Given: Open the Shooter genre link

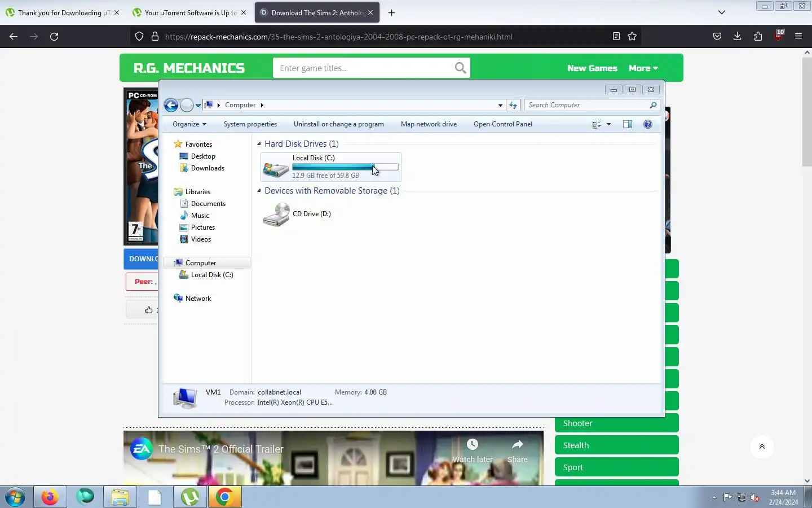Looking at the screenshot, I should coord(616,423).
